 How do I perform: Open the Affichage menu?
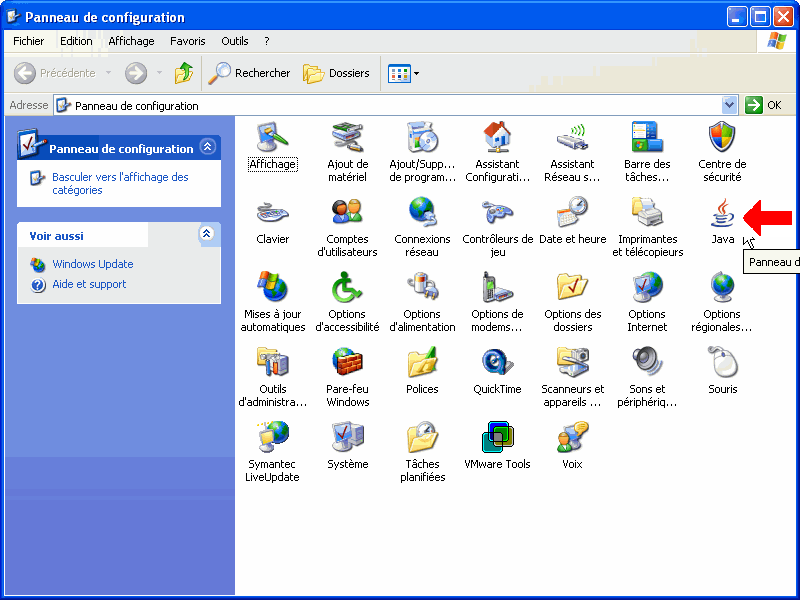[131, 41]
